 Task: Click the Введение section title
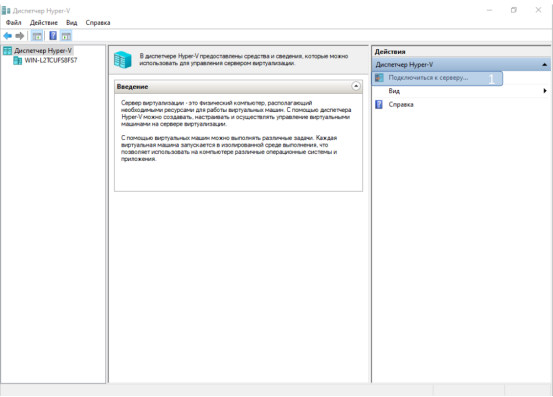[132, 87]
